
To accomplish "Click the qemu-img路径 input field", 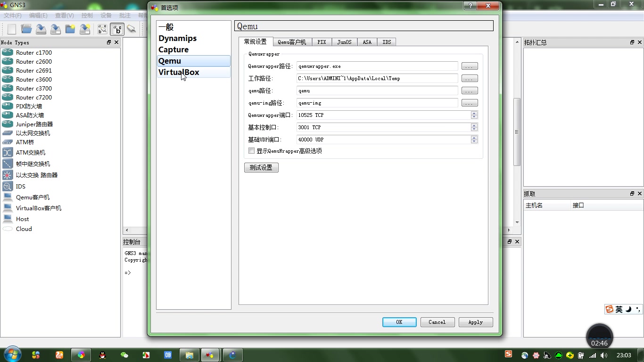I will [x=377, y=103].
